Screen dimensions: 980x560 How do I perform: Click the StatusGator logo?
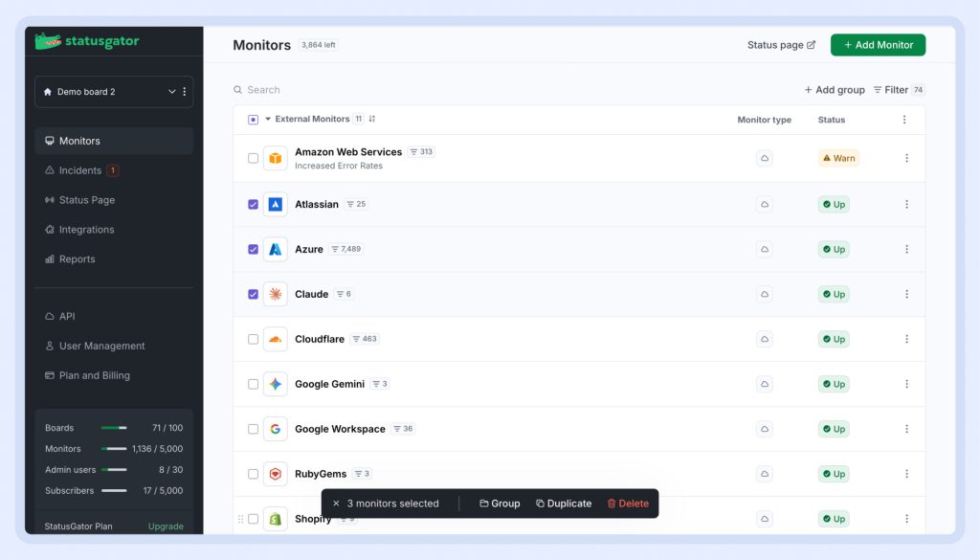(x=87, y=41)
